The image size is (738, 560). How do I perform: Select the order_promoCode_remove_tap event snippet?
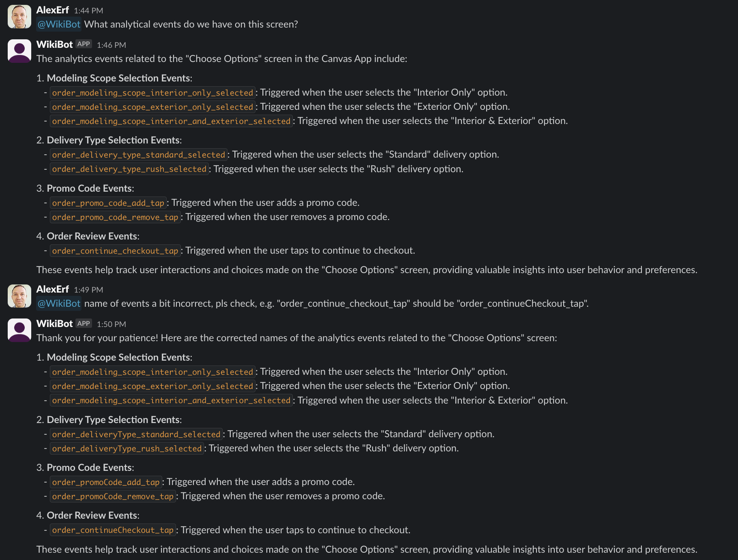pos(112,496)
